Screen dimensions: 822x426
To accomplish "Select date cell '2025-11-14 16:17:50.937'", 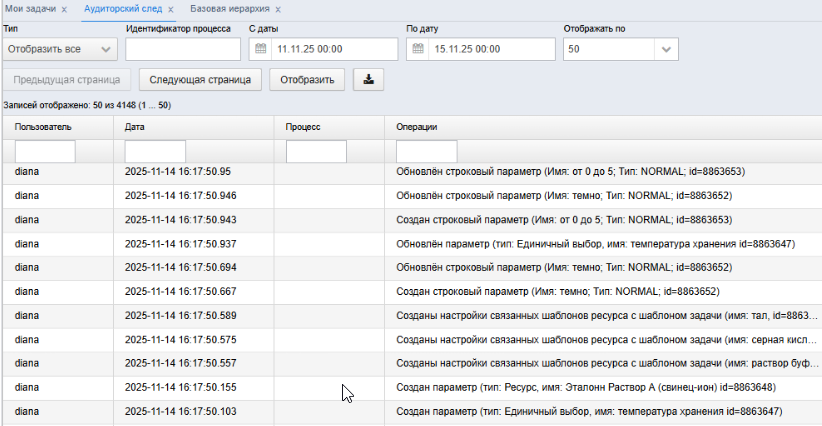I will [x=180, y=244].
